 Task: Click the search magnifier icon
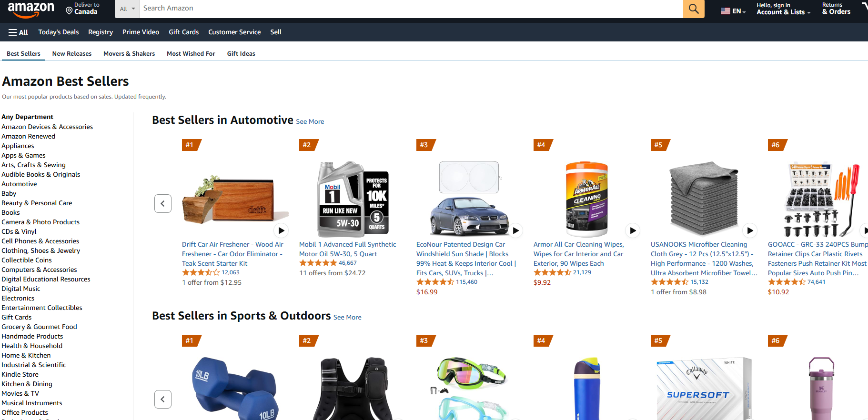pyautogui.click(x=693, y=9)
